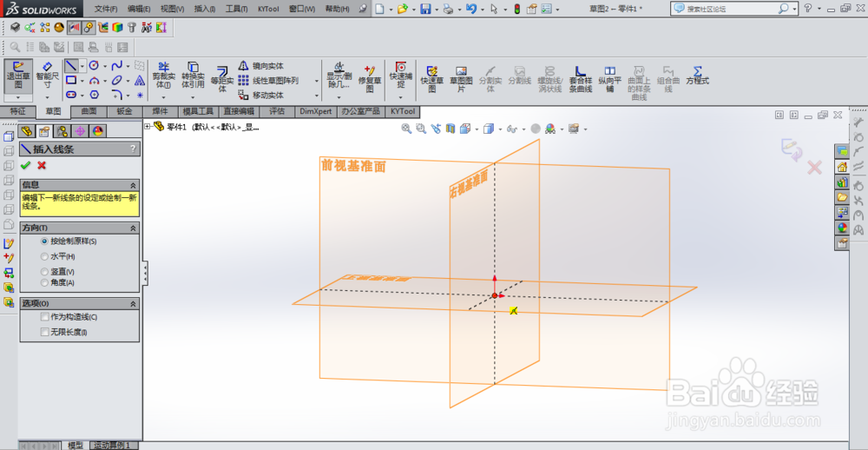Collapse the 方向 section
Screen dimensions: 868x450
(133, 228)
